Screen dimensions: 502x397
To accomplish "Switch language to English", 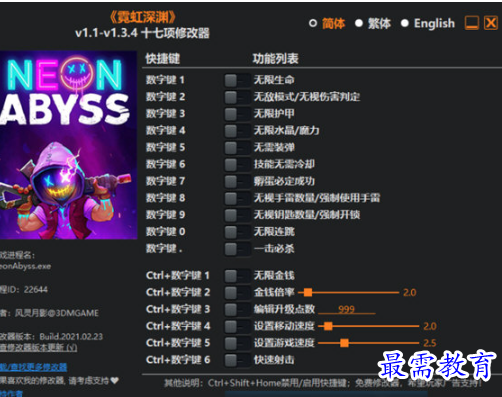I will point(405,23).
